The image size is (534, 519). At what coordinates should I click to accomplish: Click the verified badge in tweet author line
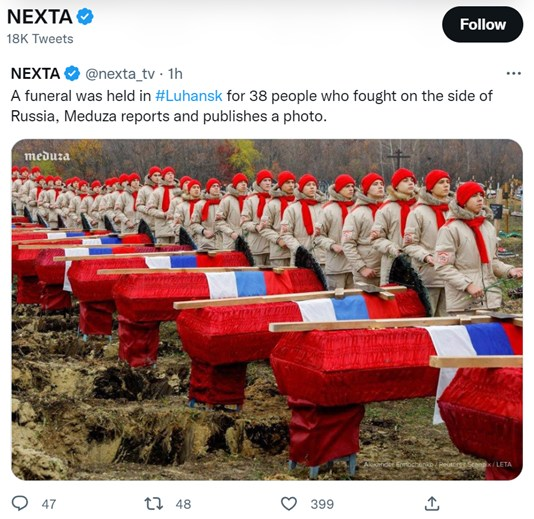(x=72, y=74)
